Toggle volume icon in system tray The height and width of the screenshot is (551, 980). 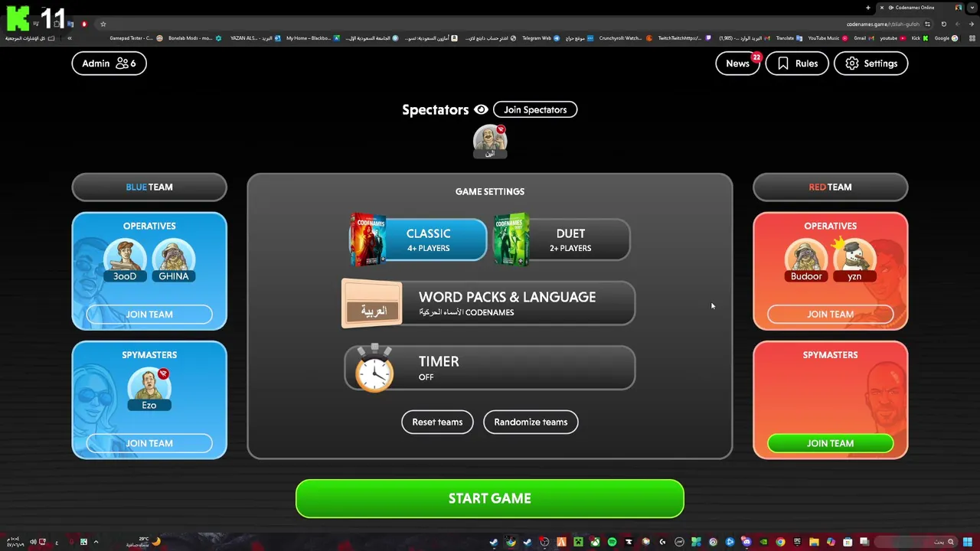[x=33, y=542]
